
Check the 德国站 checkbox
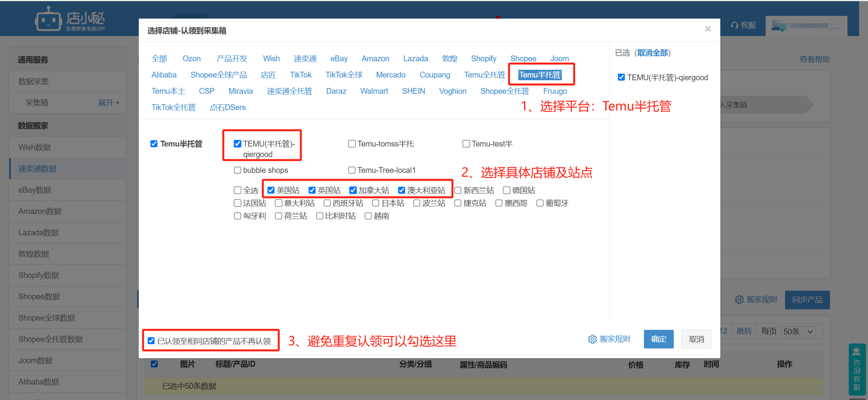click(506, 190)
